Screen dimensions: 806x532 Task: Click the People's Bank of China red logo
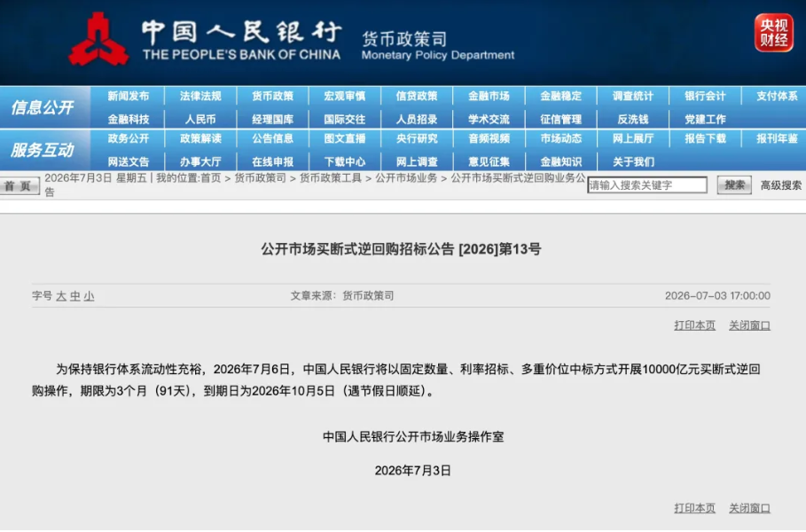tap(98, 40)
